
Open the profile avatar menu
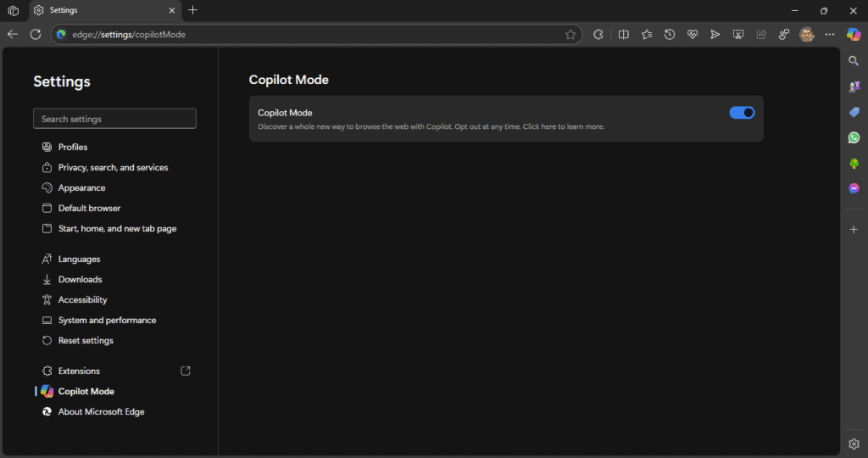[807, 34]
